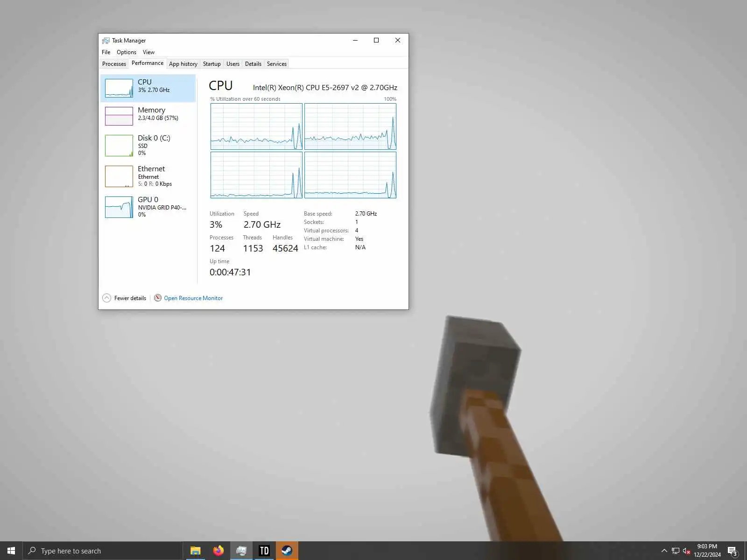Click the threads count 1153
Viewport: 747px width, 560px height.
point(253,248)
